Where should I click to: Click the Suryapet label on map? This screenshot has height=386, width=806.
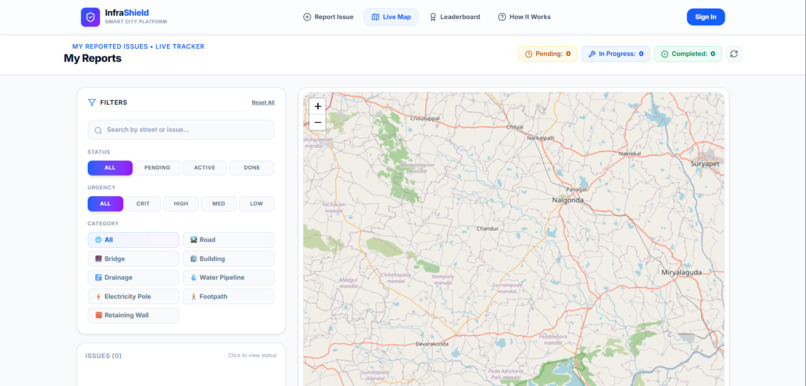click(706, 163)
